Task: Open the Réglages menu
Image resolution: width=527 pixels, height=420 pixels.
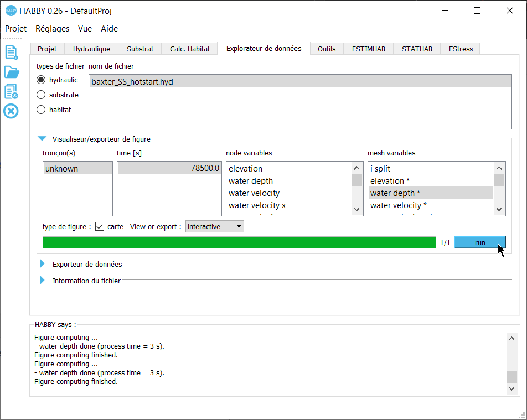Action: (x=52, y=29)
